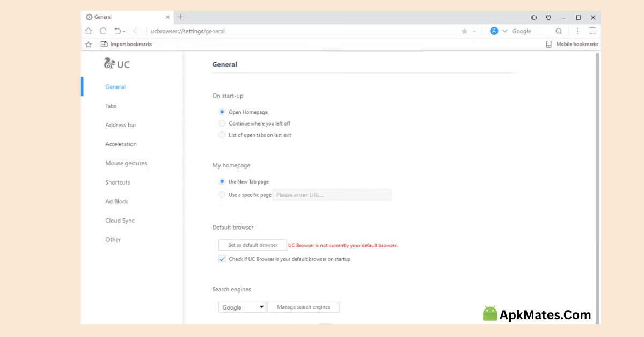Reload the page with the refresh icon
644x337 pixels.
point(103,31)
